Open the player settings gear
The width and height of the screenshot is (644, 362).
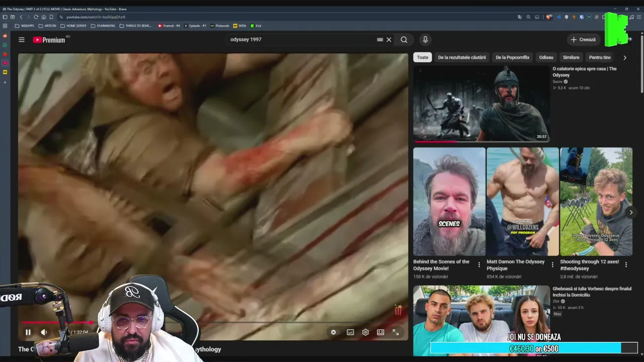tap(365, 332)
